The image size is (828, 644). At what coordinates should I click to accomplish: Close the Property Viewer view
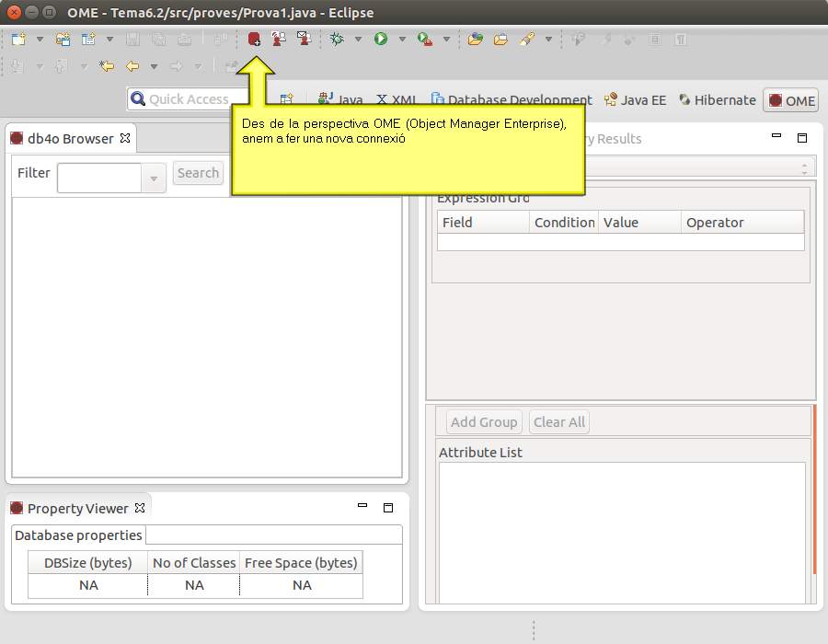(x=140, y=508)
